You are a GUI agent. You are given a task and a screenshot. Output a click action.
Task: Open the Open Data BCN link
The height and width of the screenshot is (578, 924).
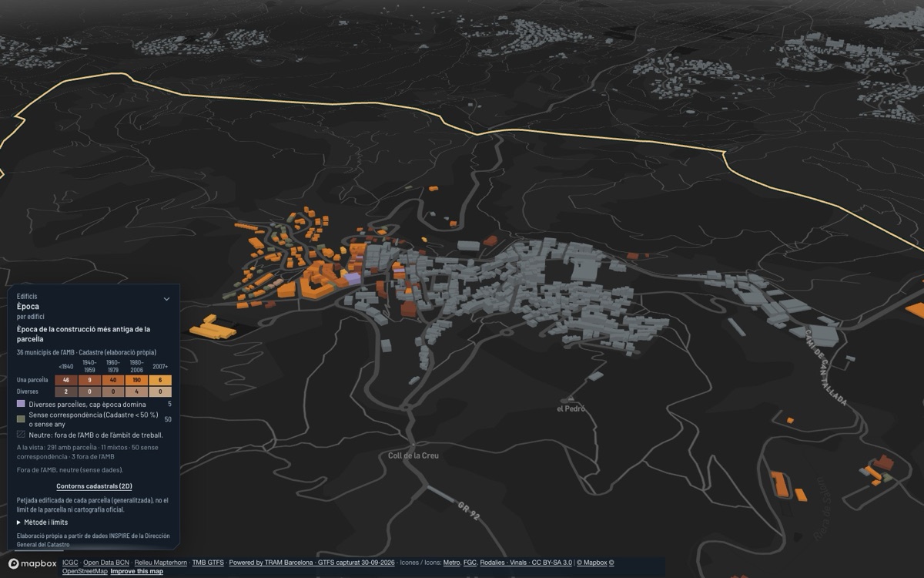pos(106,563)
